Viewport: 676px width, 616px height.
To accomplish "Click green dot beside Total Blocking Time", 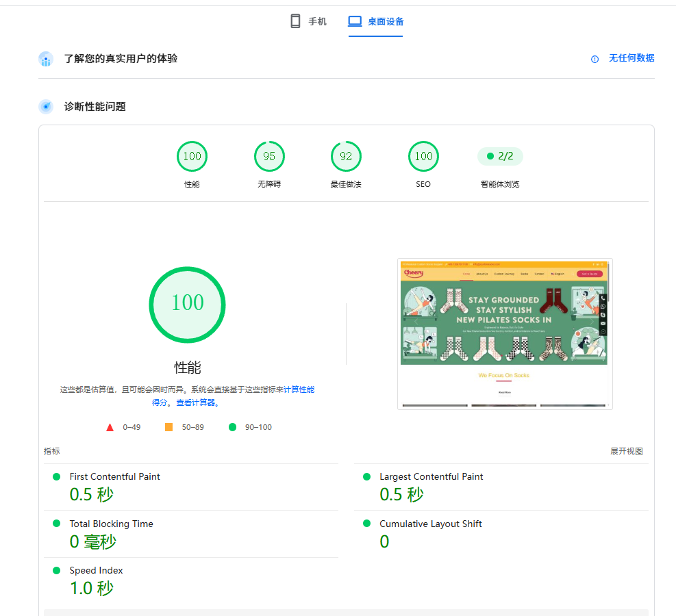I will (x=56, y=524).
